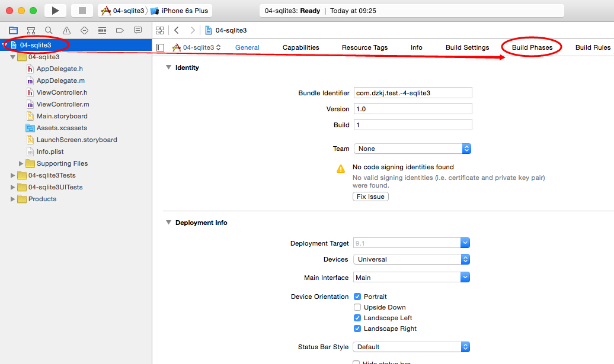Open the Symbol navigator
Image resolution: width=614 pixels, height=364 pixels.
31,30
